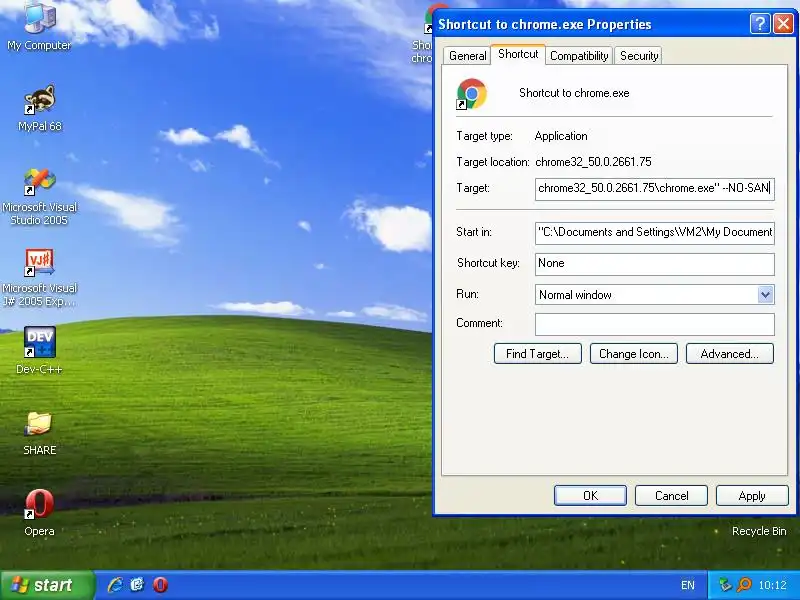Close the Properties dialog with X
Image resolution: width=800 pixels, height=600 pixels.
point(783,23)
